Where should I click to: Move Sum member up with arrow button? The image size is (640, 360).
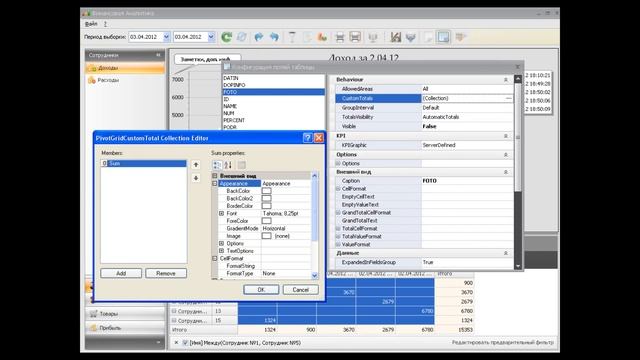click(196, 165)
